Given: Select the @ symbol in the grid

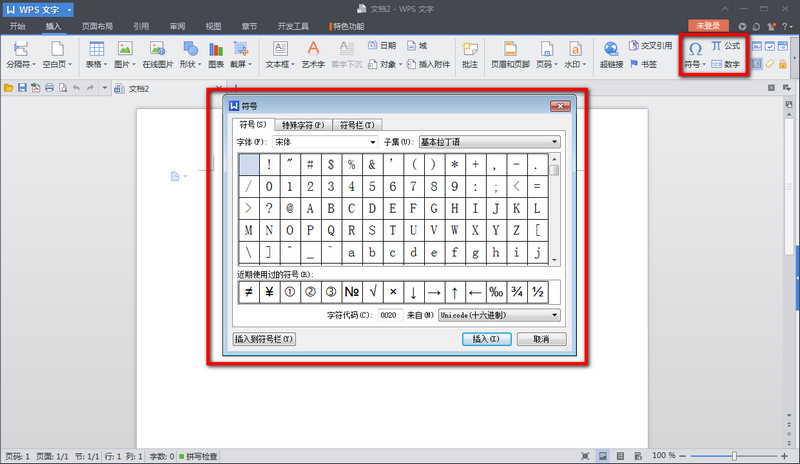Looking at the screenshot, I should 291,208.
